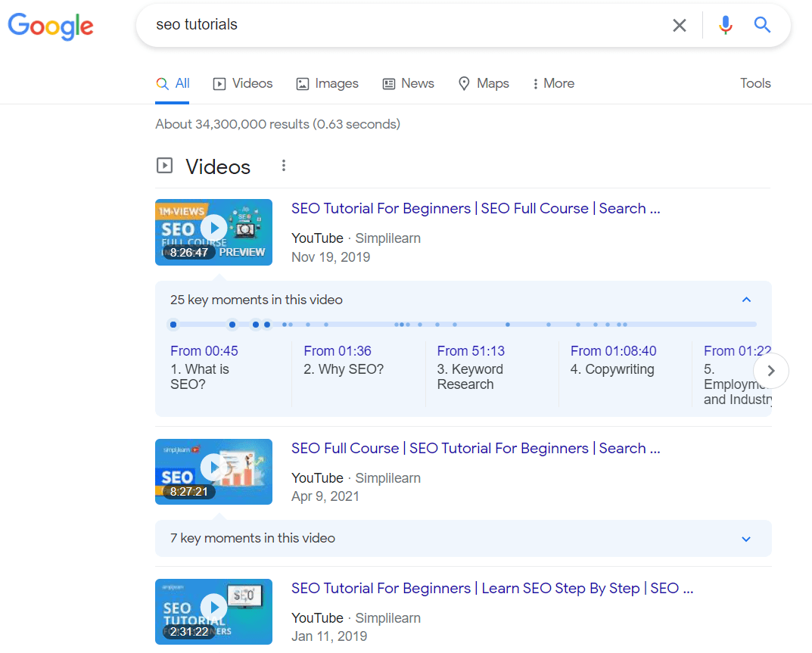Expand the 7 key moments panel
812x653 pixels.
point(746,539)
